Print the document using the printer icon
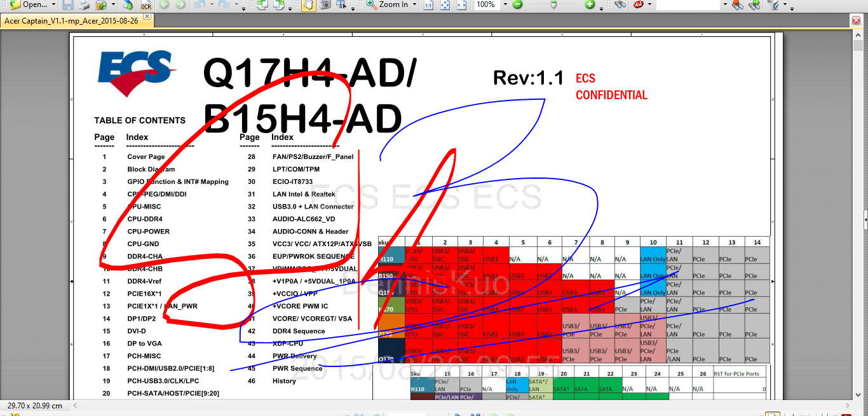868x416 pixels. coord(84,4)
